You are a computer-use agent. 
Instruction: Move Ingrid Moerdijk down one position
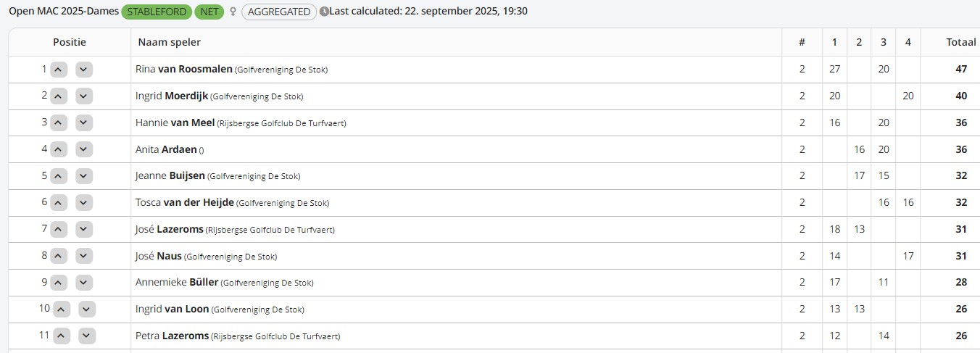84,96
